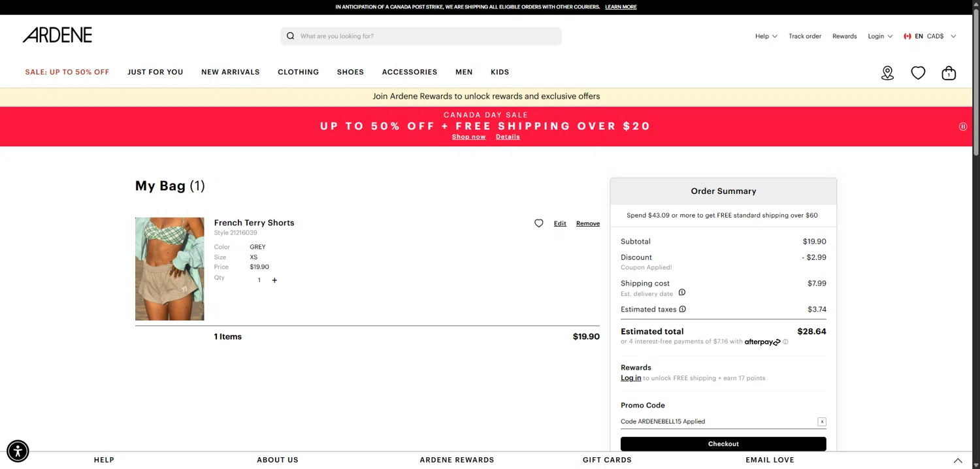Edit the French Terry Shorts item
This screenshot has height=469, width=980.
[x=560, y=223]
